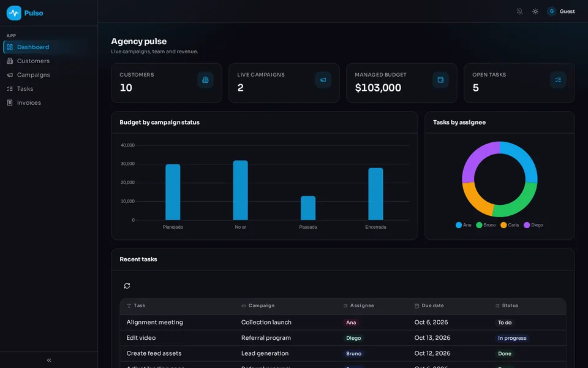Image resolution: width=588 pixels, height=368 pixels.
Task: Refresh the Recent tasks table
Action: 127,286
